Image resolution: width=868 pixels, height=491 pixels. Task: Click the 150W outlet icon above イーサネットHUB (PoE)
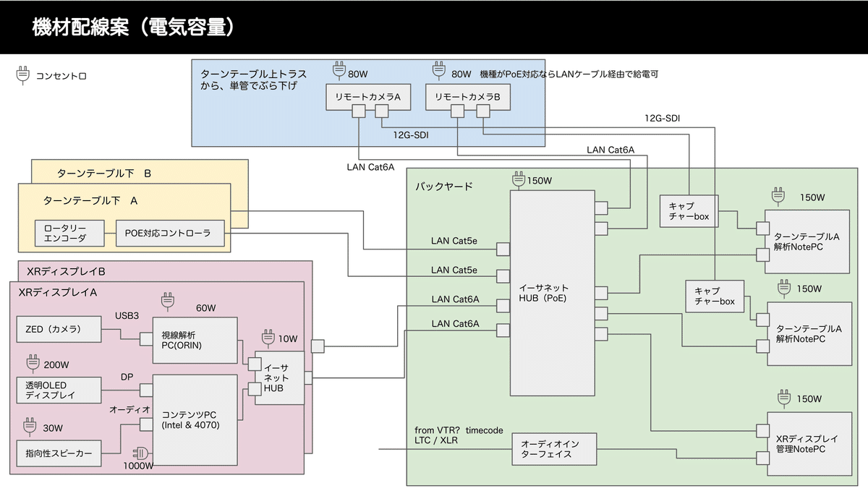[x=518, y=179]
